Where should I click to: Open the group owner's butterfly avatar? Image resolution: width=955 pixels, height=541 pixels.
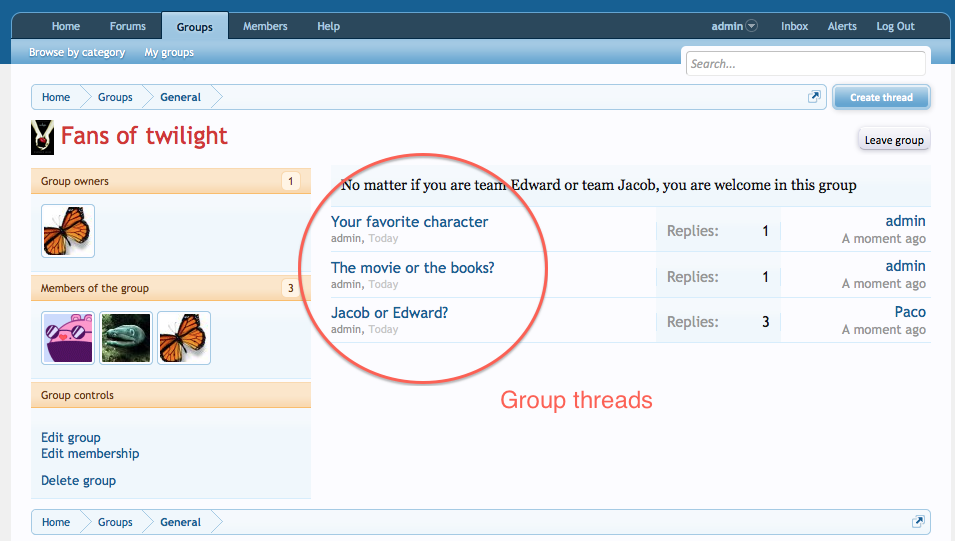tap(68, 231)
